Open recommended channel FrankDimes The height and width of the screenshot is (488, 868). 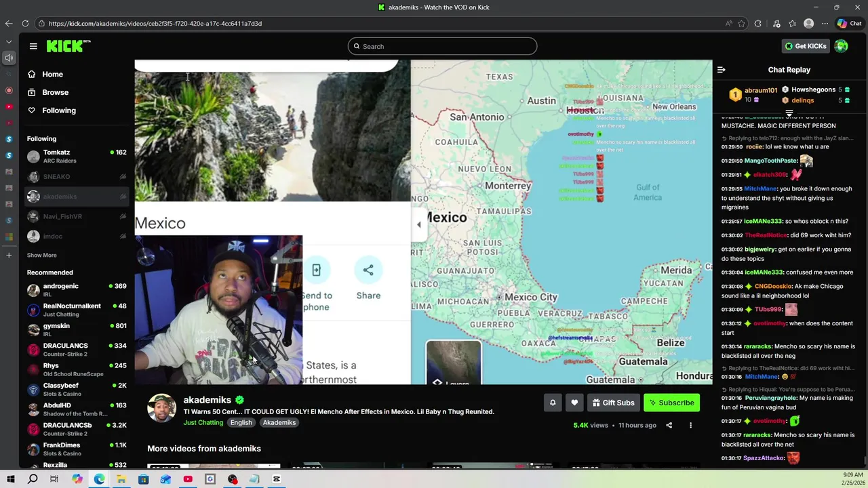click(x=77, y=449)
